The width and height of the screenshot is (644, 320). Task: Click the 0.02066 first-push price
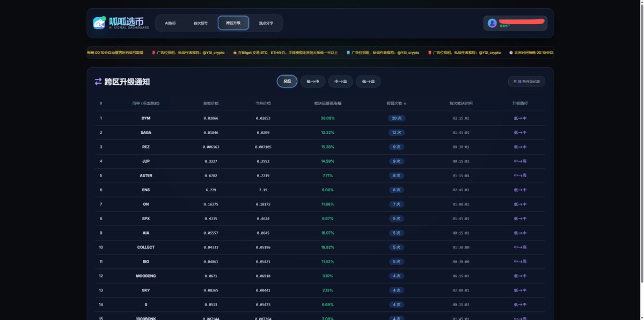pyautogui.click(x=211, y=118)
